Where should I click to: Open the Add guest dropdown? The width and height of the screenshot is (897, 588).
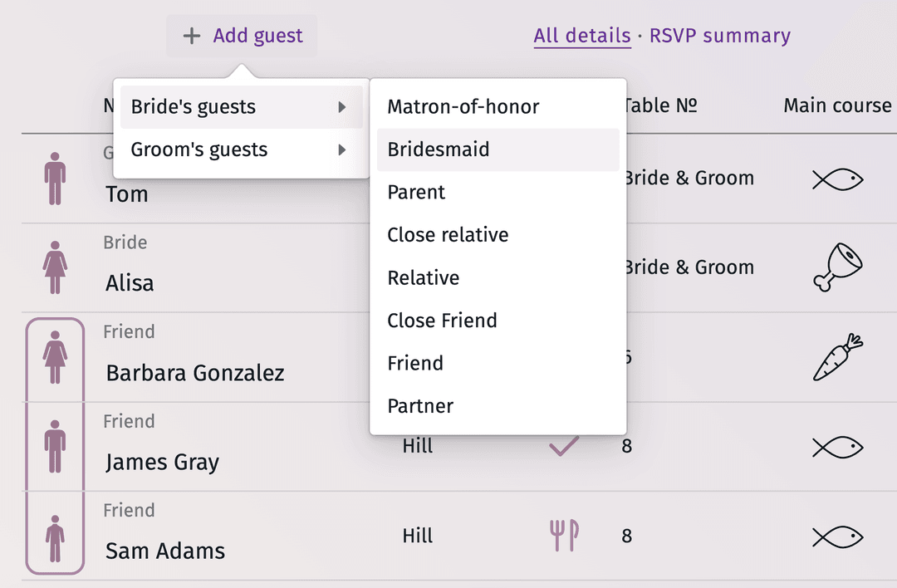click(241, 36)
